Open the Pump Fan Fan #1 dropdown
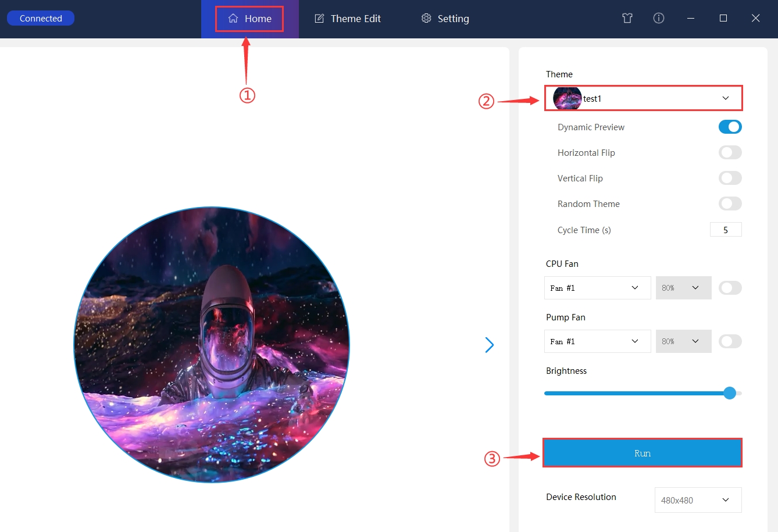This screenshot has height=532, width=778. pos(597,341)
